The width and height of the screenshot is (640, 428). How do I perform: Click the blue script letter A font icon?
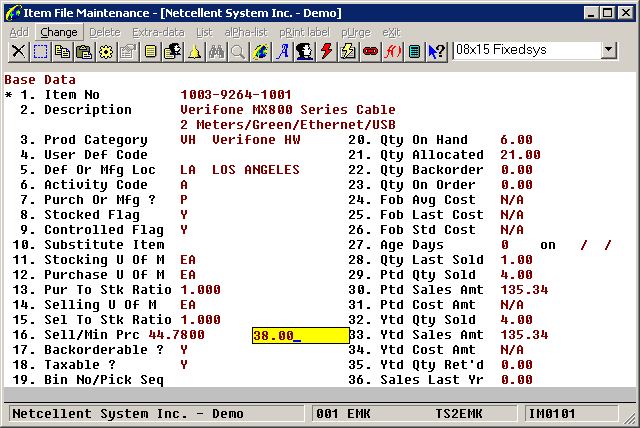click(x=282, y=52)
